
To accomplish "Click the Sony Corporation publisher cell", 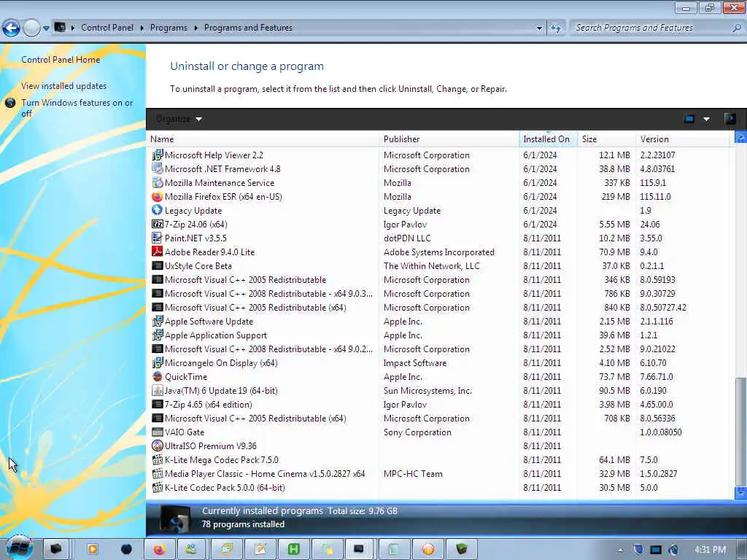I will coord(417,432).
